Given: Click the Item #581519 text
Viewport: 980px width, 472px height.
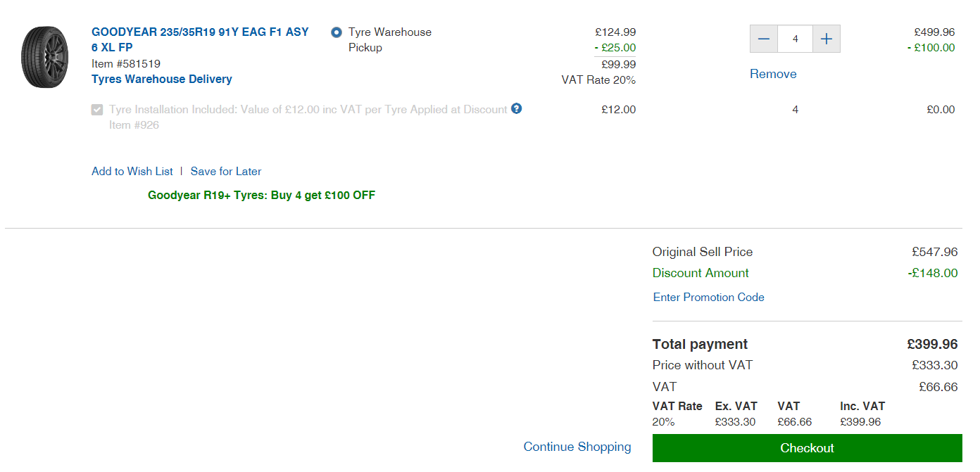Looking at the screenshot, I should click(126, 63).
